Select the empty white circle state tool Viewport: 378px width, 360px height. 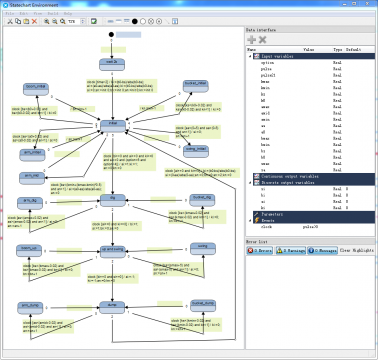click(143, 21)
